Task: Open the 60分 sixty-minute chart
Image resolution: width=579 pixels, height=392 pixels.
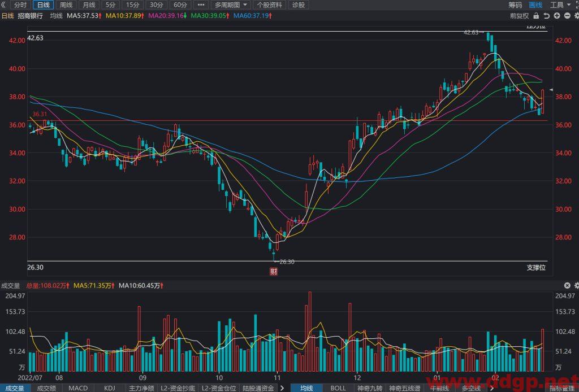Action: pyautogui.click(x=180, y=5)
